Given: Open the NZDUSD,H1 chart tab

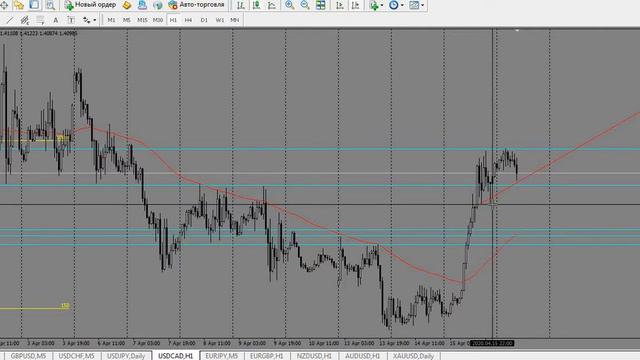Looking at the screenshot, I should (314, 356).
